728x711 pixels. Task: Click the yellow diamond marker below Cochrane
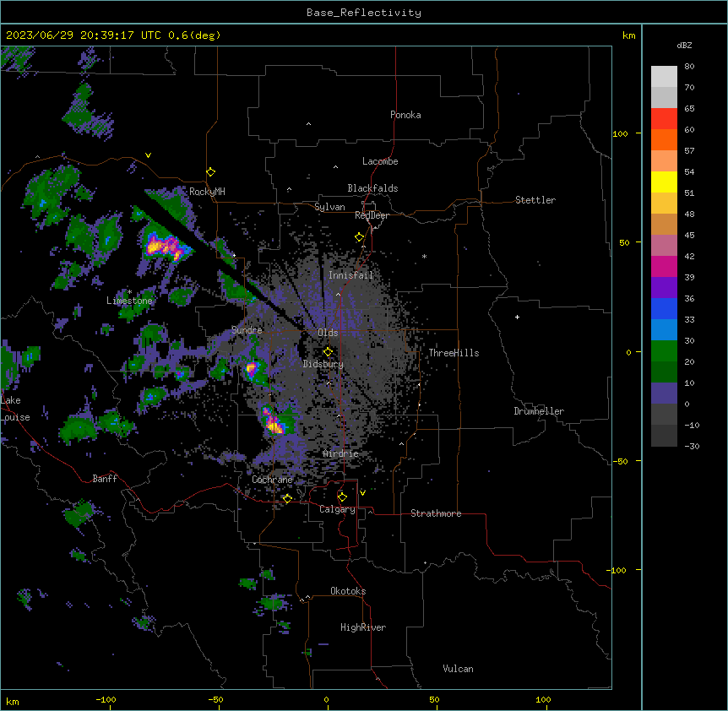tap(287, 498)
